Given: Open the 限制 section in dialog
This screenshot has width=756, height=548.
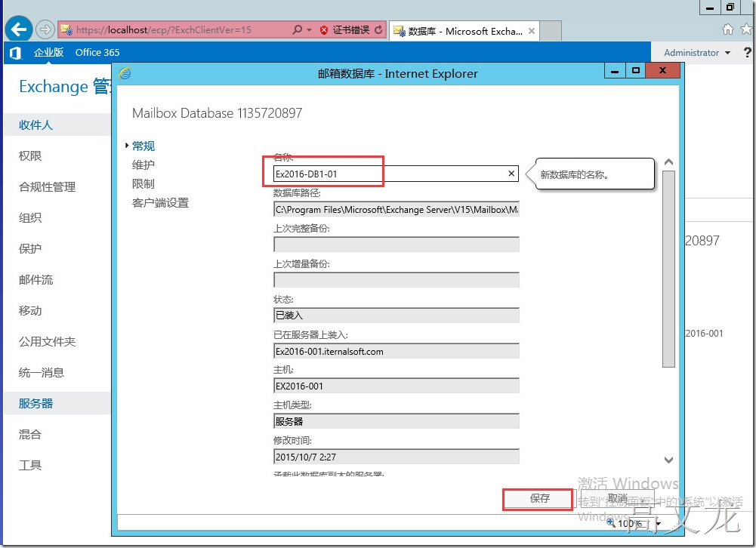Looking at the screenshot, I should [x=143, y=183].
